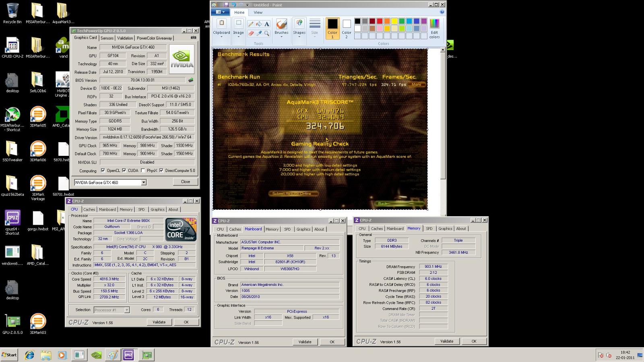Click the BIOS save chip icon in GPU-Z
The image size is (644, 362).
pyautogui.click(x=191, y=80)
